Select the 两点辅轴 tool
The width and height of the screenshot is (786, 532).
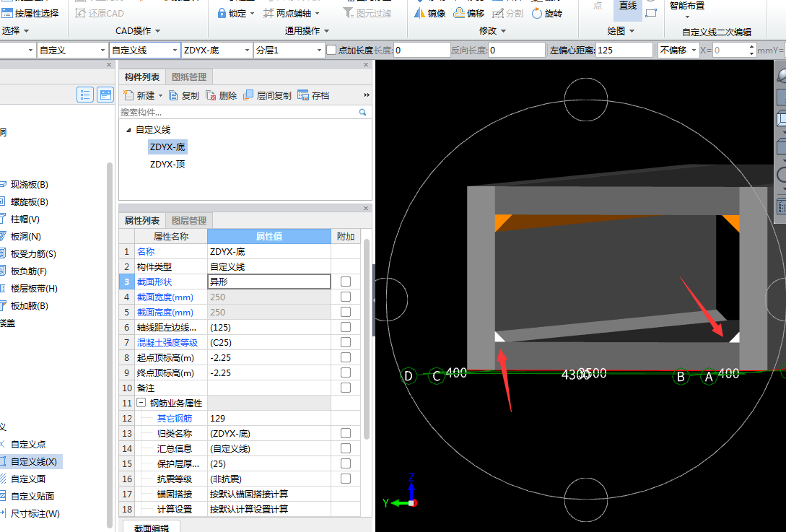click(x=291, y=13)
